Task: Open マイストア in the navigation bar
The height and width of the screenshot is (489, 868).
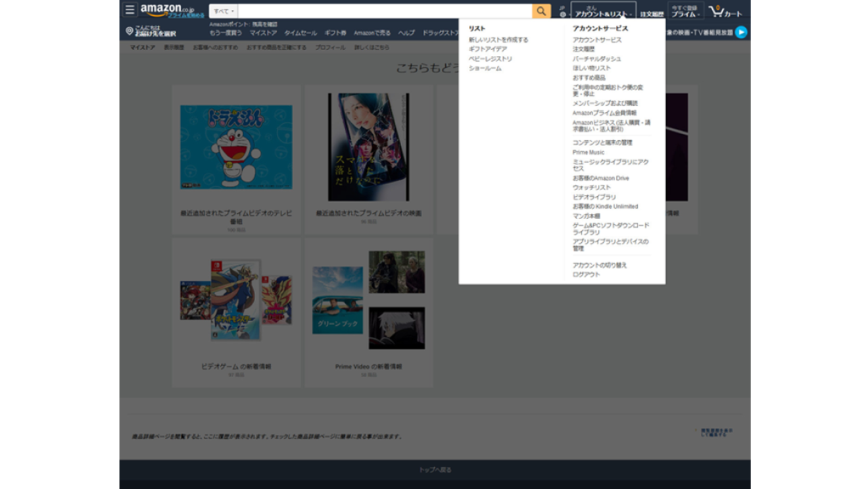Action: [x=263, y=33]
